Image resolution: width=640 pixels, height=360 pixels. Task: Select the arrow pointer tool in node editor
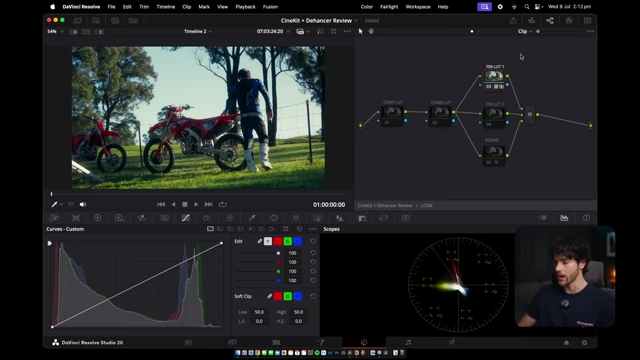360,31
